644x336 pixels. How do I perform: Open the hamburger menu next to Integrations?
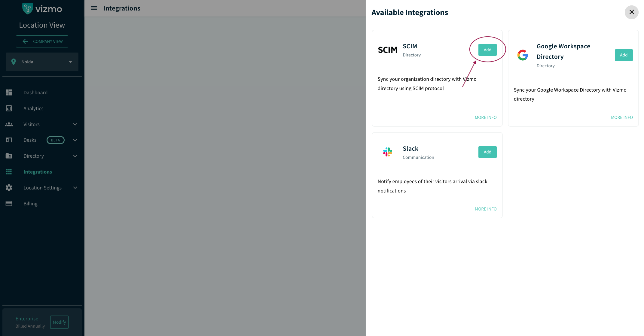click(94, 8)
